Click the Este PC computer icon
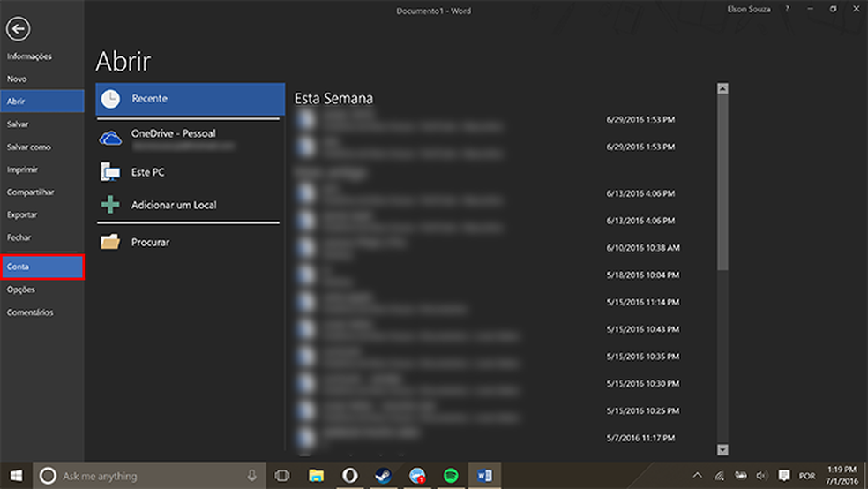868x489 pixels. [x=110, y=172]
